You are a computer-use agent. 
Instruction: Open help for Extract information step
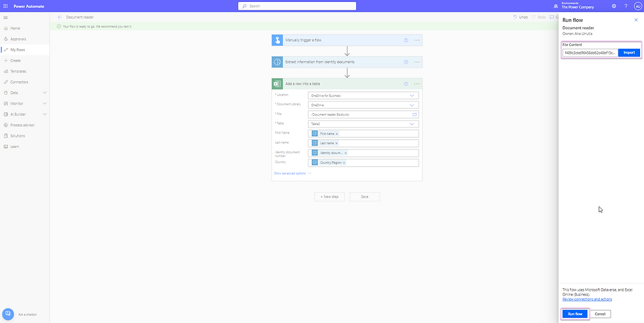pos(406,62)
